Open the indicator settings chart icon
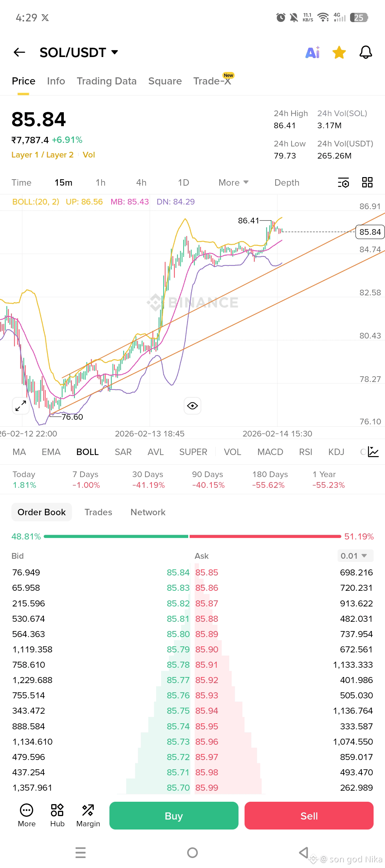Image resolution: width=385 pixels, height=868 pixels. coord(373,452)
